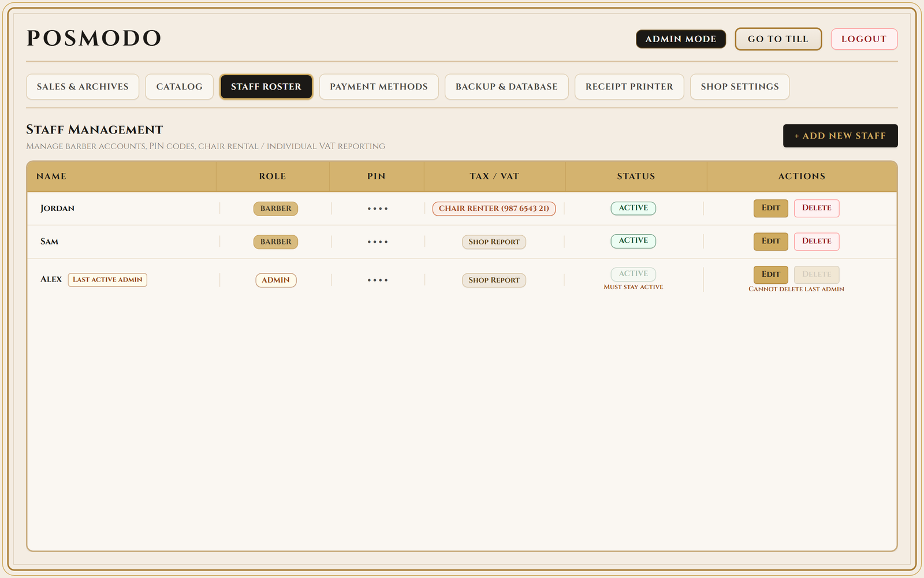Delete Jordan from the roster
The image size is (924, 578).
pos(817,208)
